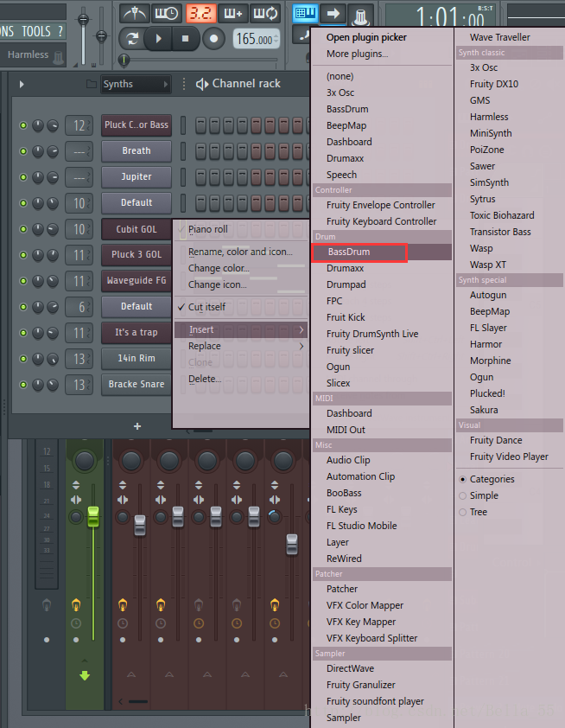Viewport: 565px width, 728px height.
Task: Click mixer track number 6 beside Default
Action: [79, 307]
